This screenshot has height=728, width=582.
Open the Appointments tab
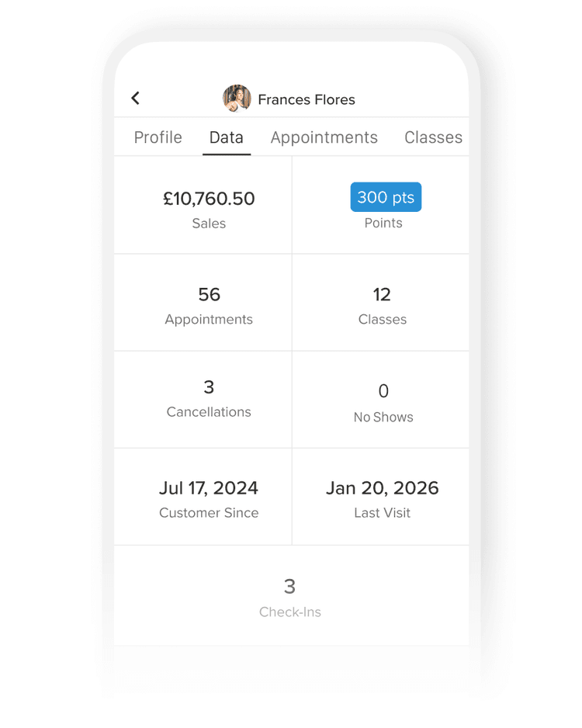(324, 137)
